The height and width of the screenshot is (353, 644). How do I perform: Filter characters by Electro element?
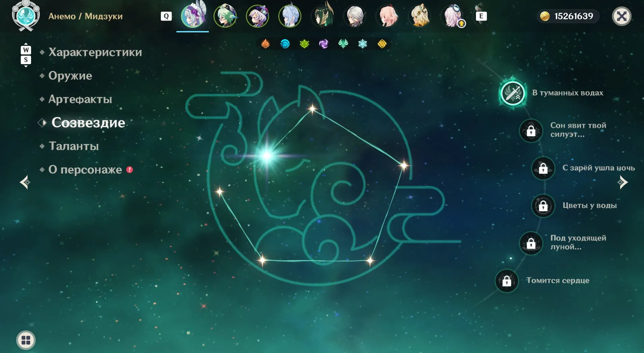click(324, 44)
